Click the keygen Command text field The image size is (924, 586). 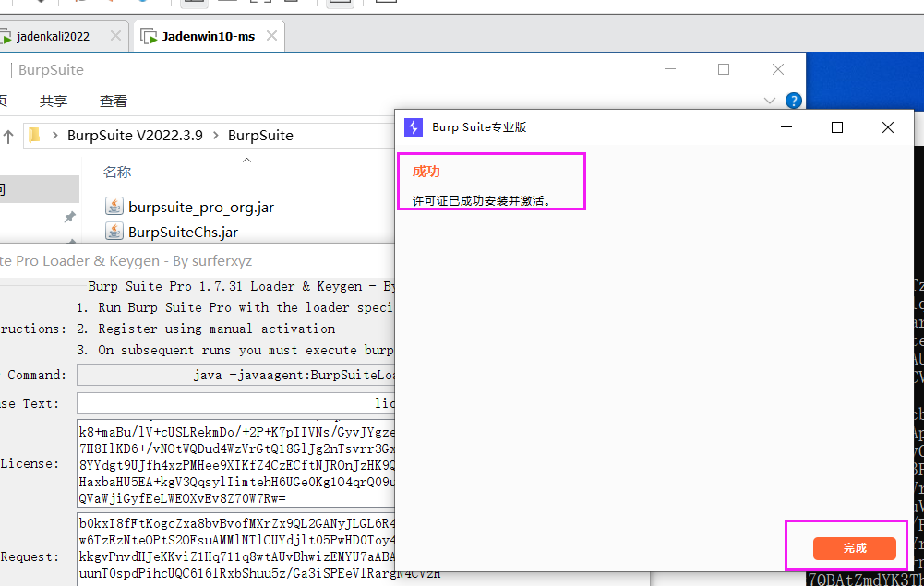coord(235,376)
